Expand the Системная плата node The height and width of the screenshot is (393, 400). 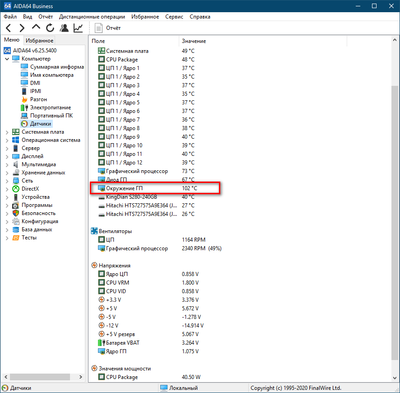(x=7, y=132)
